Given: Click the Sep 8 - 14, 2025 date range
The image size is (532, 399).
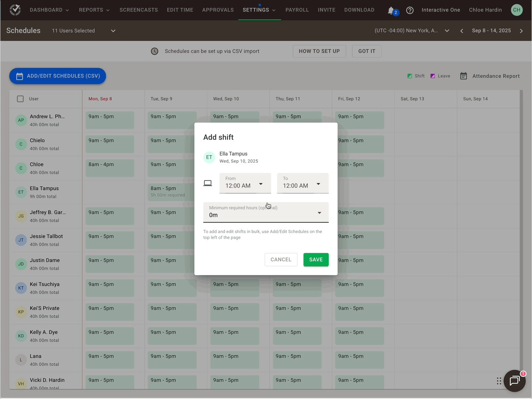Looking at the screenshot, I should [491, 31].
